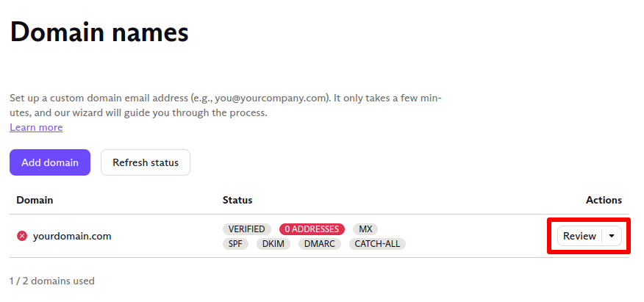Click the Add domain button
The height and width of the screenshot is (302, 644).
click(x=50, y=162)
